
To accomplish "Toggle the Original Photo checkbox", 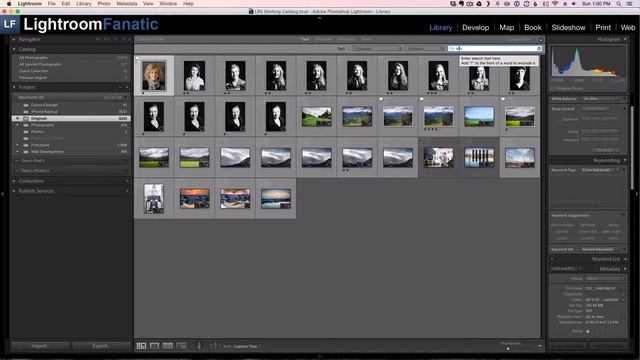I will [553, 88].
